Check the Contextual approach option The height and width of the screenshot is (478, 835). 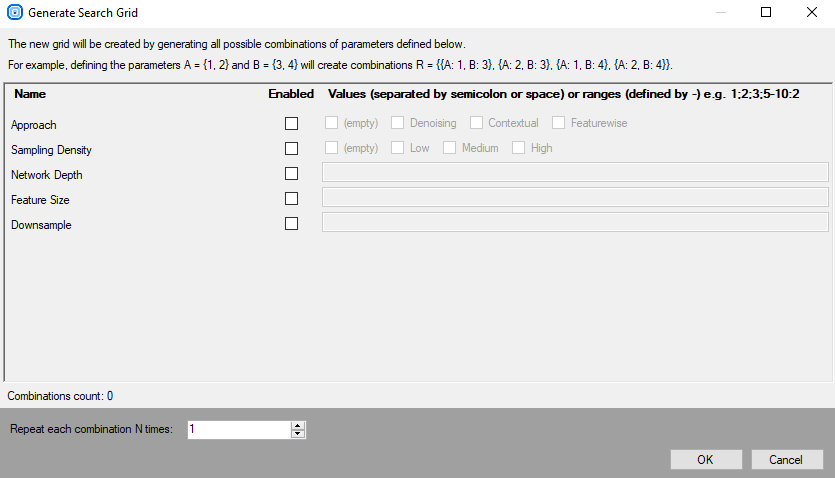pos(476,123)
